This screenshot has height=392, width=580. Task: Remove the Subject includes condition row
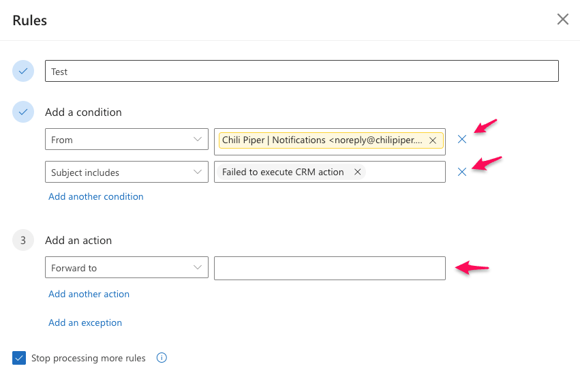tap(462, 172)
